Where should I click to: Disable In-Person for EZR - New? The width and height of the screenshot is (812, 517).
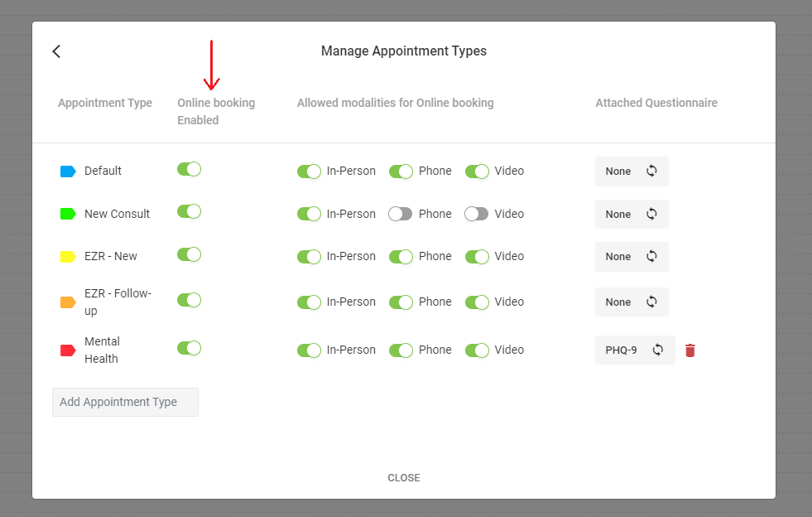309,257
